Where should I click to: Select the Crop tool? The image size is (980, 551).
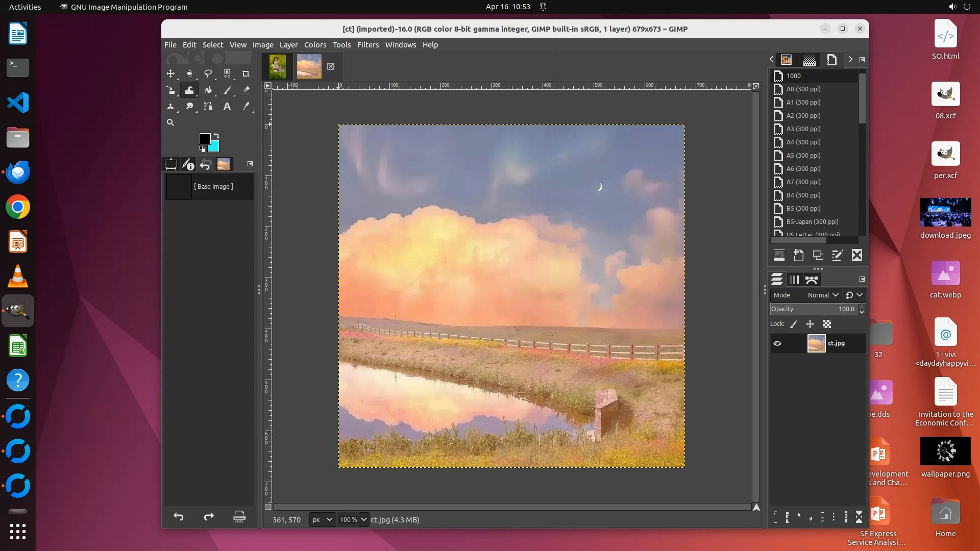(246, 74)
